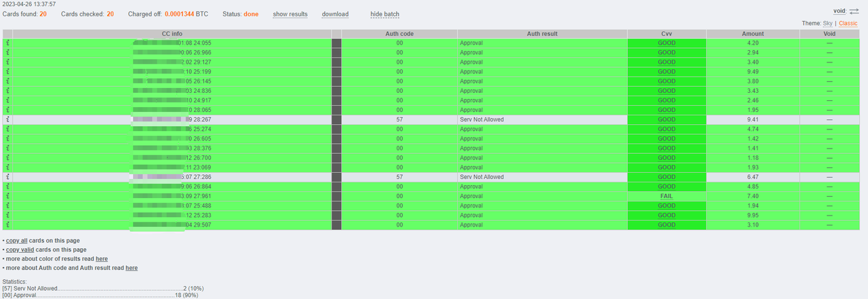Open the info icon on the 9.49 row

pyautogui.click(x=7, y=71)
